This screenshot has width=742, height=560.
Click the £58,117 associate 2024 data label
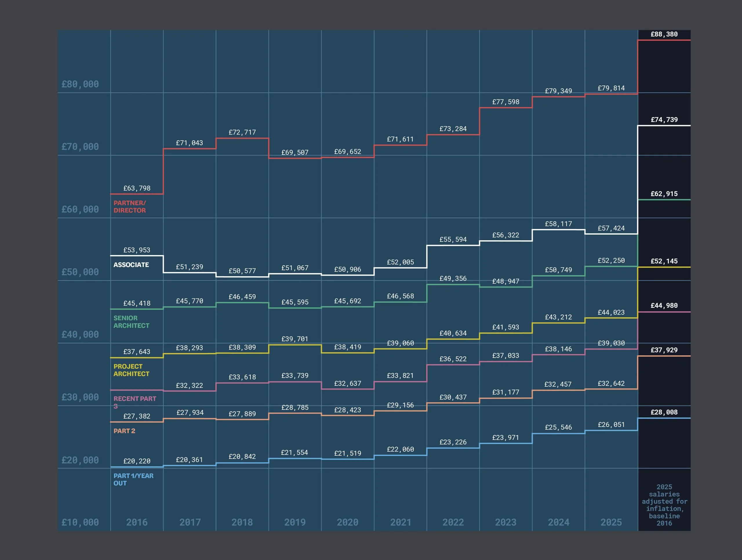pos(558,224)
